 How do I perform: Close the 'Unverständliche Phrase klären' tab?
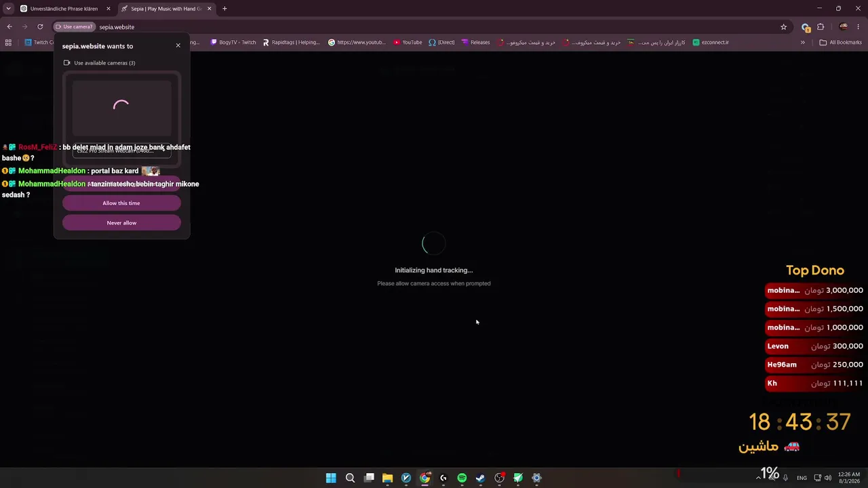(108, 9)
